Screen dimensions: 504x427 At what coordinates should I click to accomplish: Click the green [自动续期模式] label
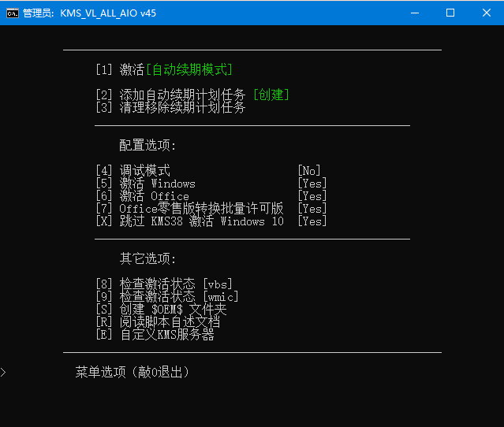click(189, 69)
